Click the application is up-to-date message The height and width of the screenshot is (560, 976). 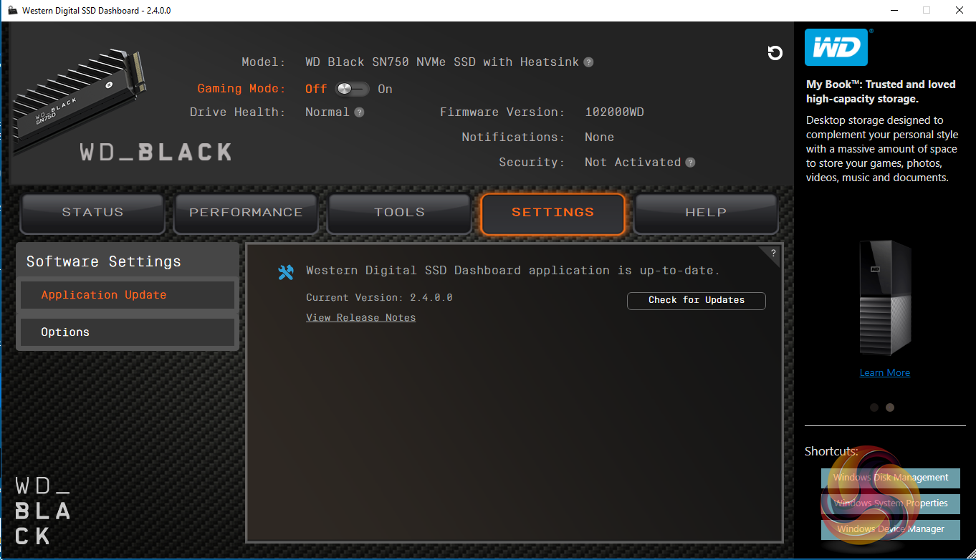click(x=513, y=271)
